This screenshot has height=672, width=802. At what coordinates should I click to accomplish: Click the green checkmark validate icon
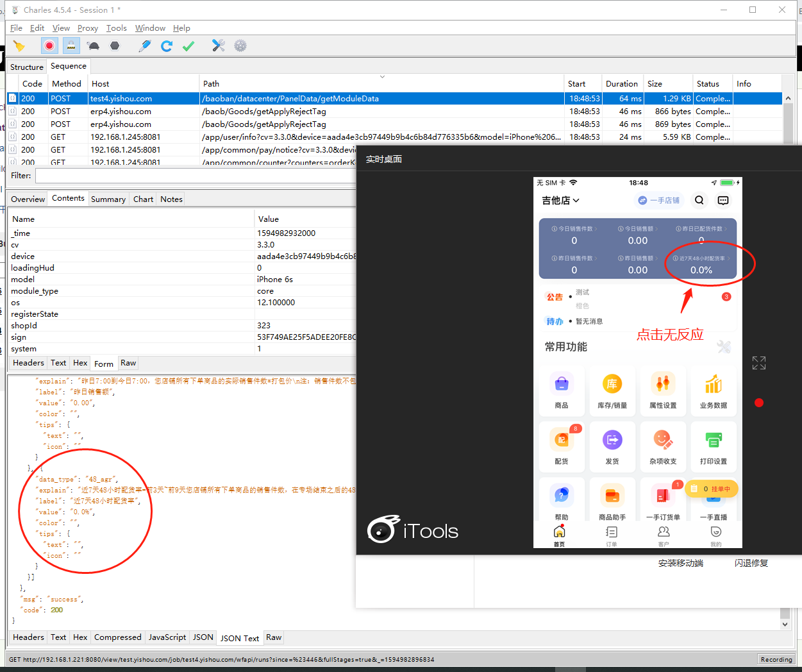188,46
